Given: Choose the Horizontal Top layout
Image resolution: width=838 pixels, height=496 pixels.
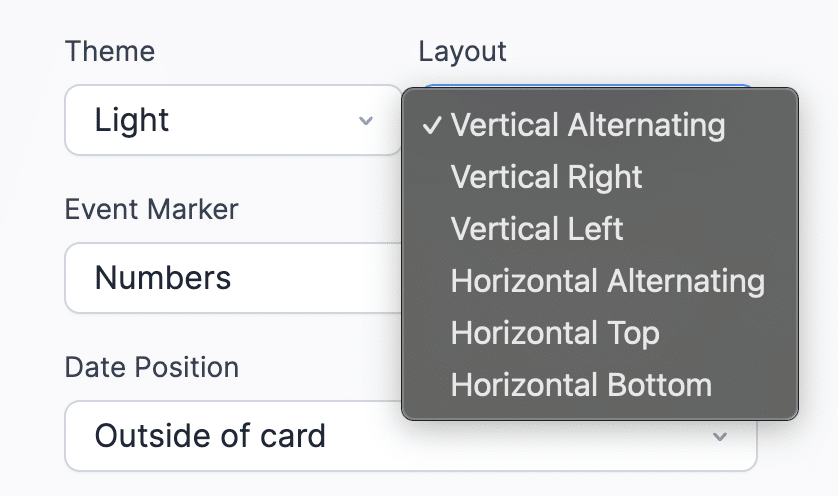Looking at the screenshot, I should coord(555,333).
